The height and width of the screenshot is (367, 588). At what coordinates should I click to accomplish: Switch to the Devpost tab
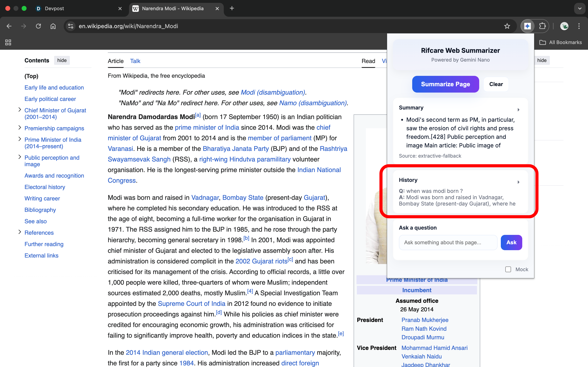[x=55, y=9]
